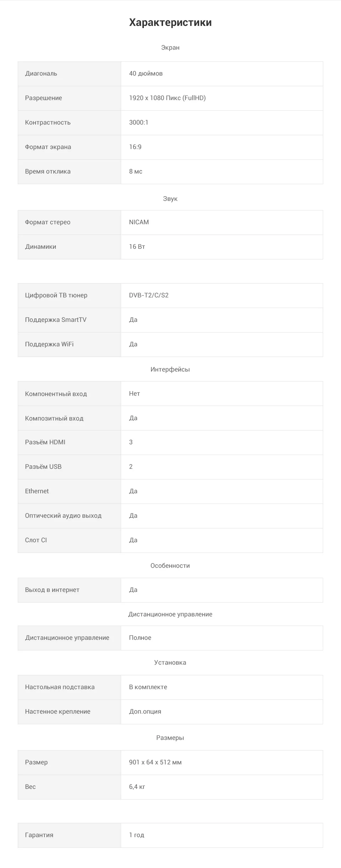341x868 pixels.
Task: Click the Интерфейсы section header
Action: pos(170,369)
